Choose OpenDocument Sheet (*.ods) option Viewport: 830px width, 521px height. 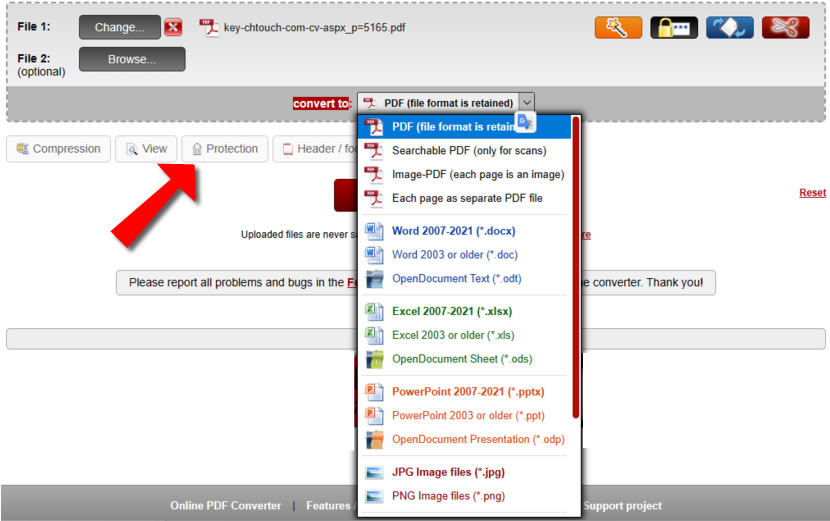pyautogui.click(x=465, y=359)
